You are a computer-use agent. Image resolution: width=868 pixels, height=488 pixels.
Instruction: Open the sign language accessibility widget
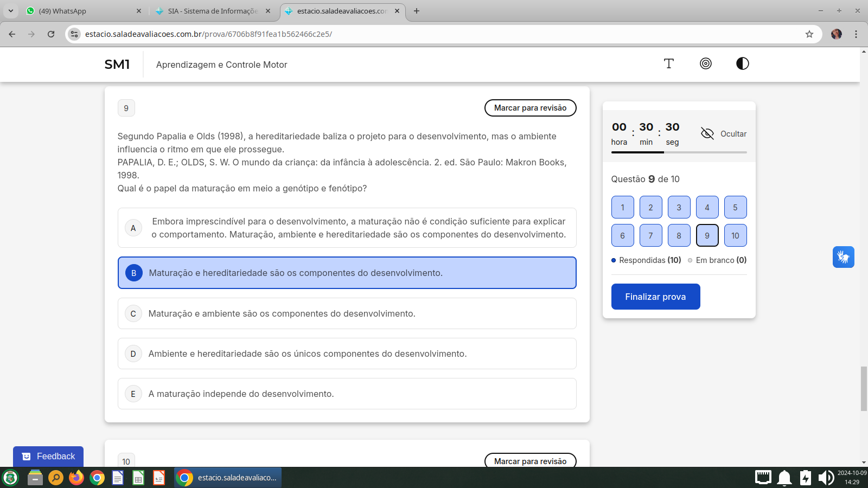(x=843, y=257)
